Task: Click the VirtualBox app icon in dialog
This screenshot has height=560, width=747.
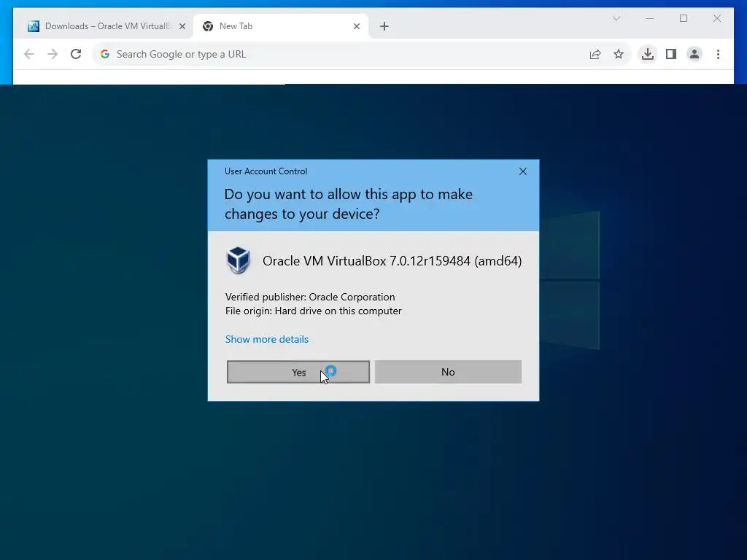Action: [x=239, y=260]
